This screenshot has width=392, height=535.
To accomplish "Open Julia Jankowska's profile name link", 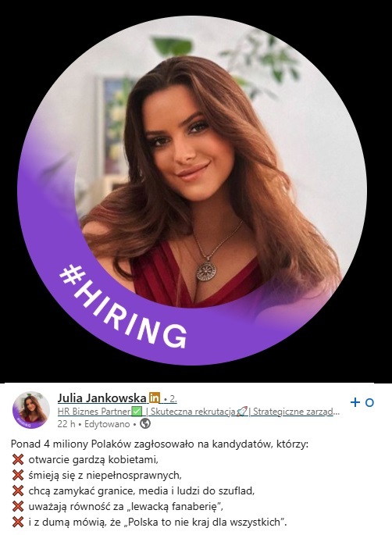I will point(102,398).
